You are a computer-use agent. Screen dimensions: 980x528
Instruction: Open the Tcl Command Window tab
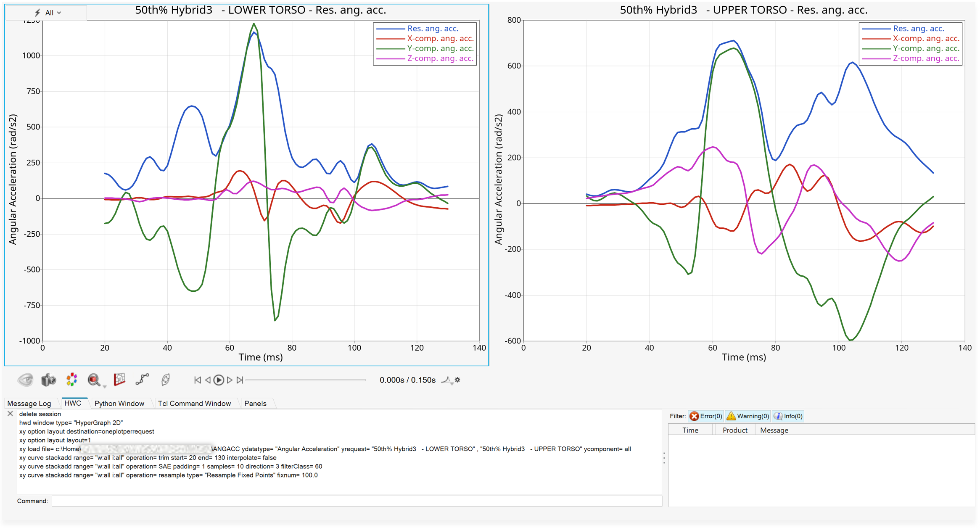(x=194, y=404)
